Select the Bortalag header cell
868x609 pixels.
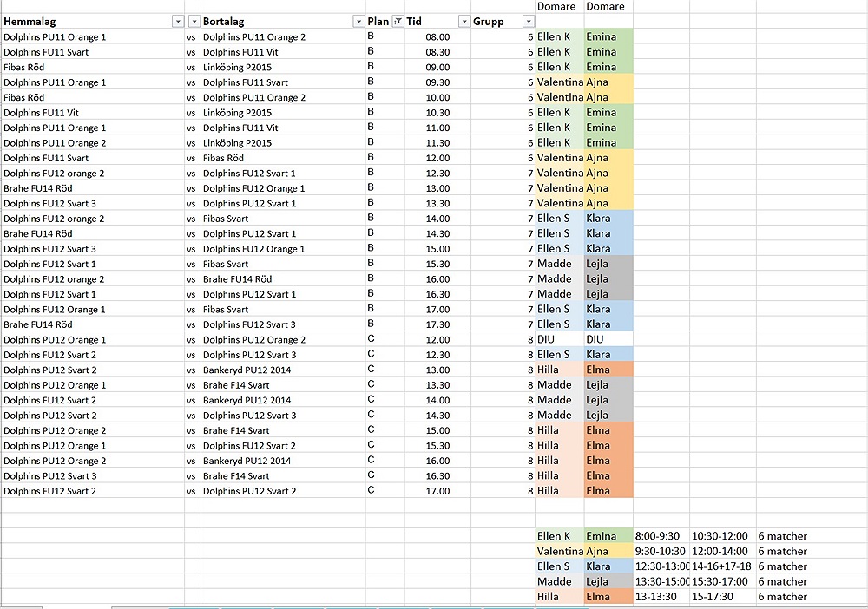(x=273, y=22)
